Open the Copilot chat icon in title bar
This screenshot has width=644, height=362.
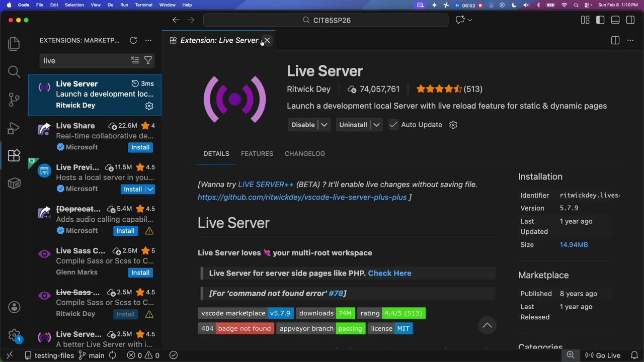point(460,20)
